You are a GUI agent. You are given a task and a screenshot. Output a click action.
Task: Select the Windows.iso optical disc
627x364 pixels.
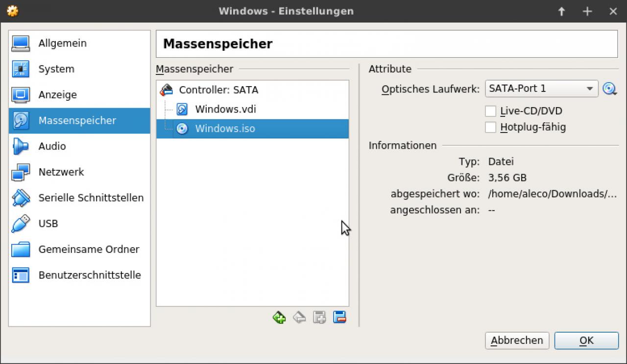[252, 129]
